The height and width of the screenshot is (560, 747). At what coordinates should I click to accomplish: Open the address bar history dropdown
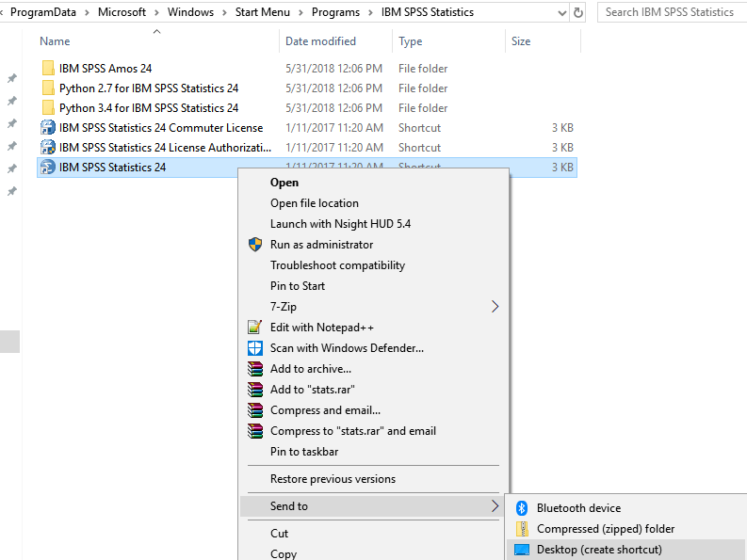562,13
